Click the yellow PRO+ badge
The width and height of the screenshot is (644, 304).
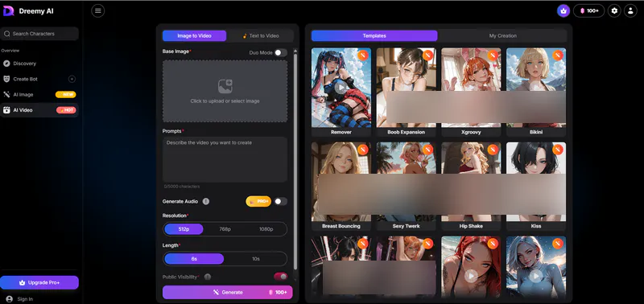click(x=258, y=201)
